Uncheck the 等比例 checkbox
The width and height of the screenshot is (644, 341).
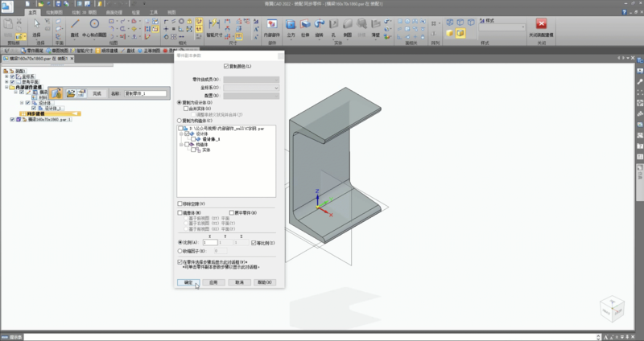coord(254,242)
